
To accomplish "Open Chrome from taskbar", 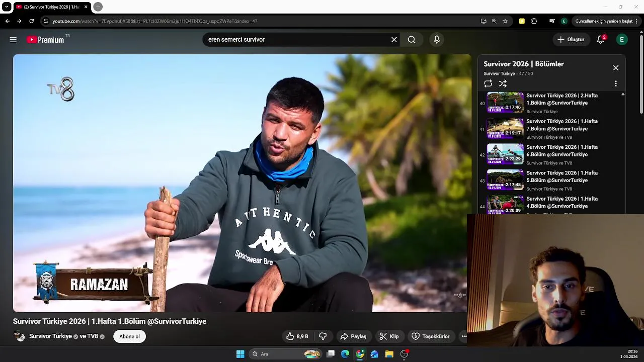I will (360, 354).
